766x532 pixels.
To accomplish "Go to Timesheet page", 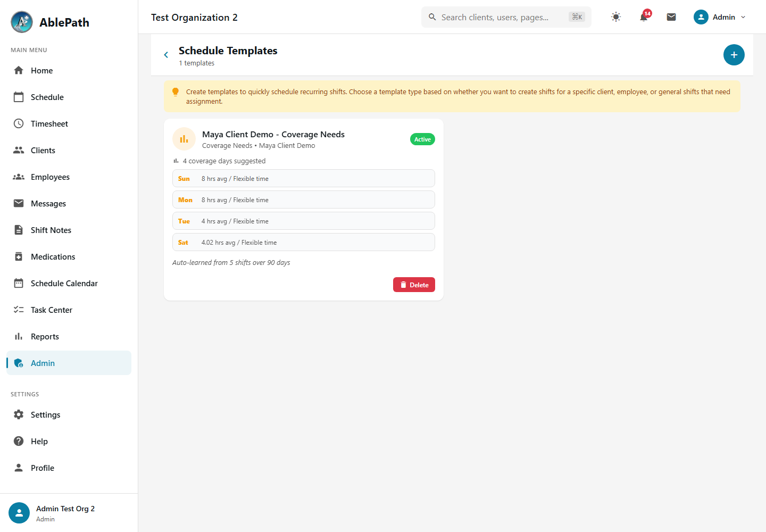I will click(69, 123).
